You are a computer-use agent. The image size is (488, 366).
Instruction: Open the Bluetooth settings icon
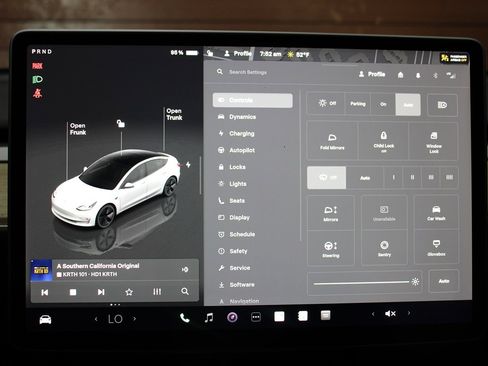click(435, 76)
